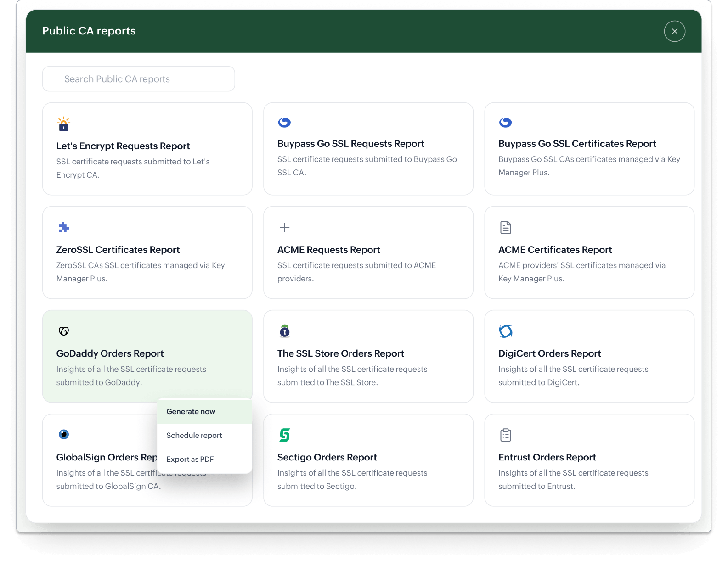Image resolution: width=728 pixels, height=566 pixels.
Task: Open ACME Certificates Report title
Action: [555, 250]
